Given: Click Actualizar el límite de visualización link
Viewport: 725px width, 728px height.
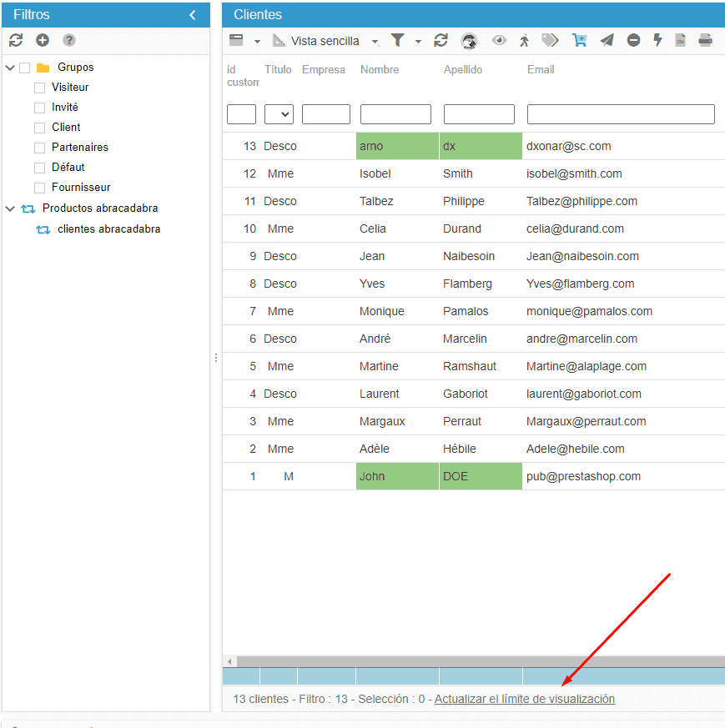Looking at the screenshot, I should (x=524, y=699).
